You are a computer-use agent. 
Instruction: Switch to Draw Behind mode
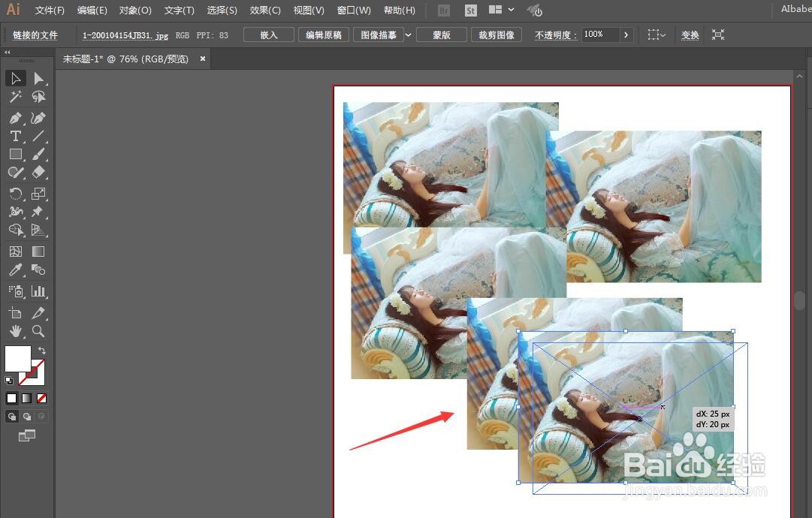[26, 416]
